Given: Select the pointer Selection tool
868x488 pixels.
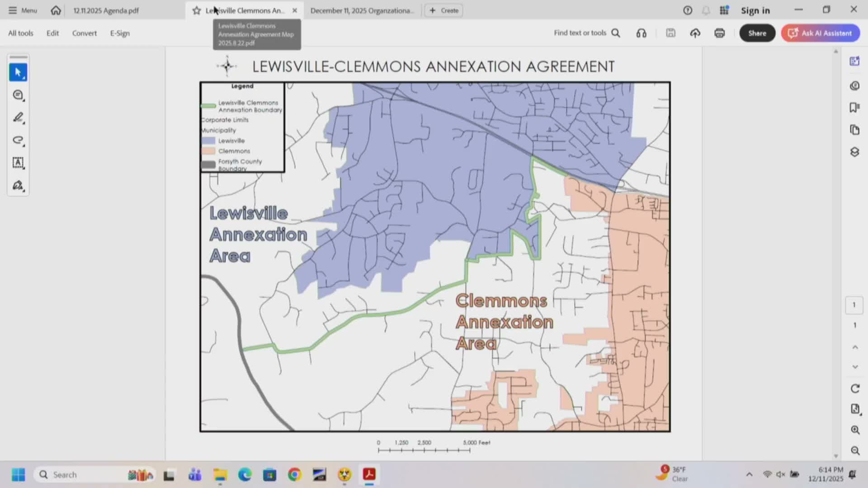Looking at the screenshot, I should [18, 72].
